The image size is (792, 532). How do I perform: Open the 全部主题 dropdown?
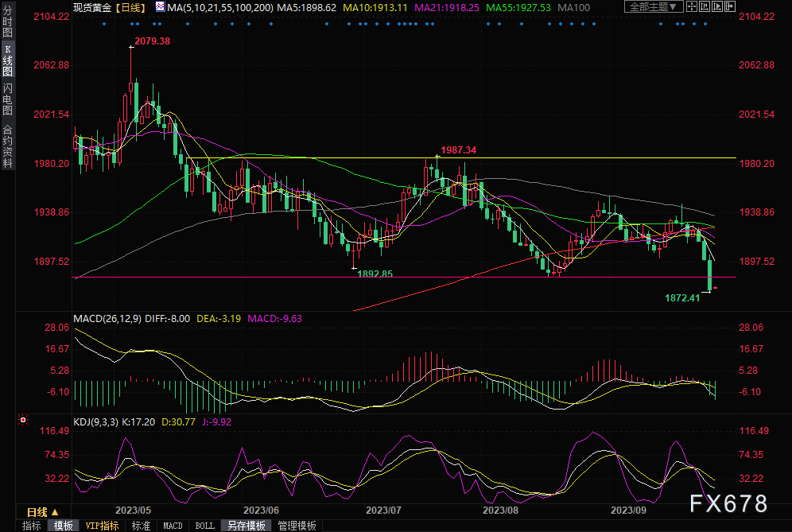coord(653,7)
